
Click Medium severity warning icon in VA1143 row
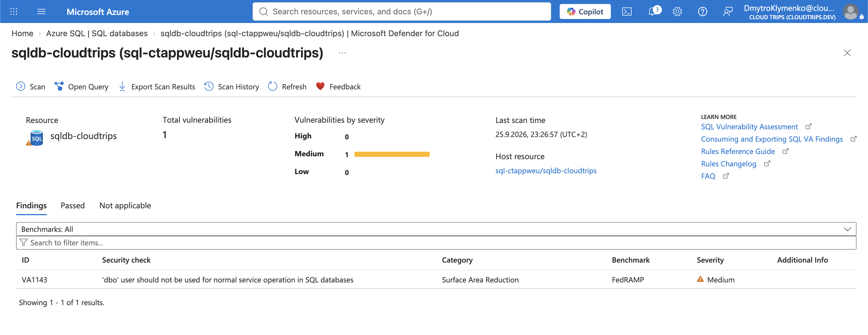tap(700, 279)
